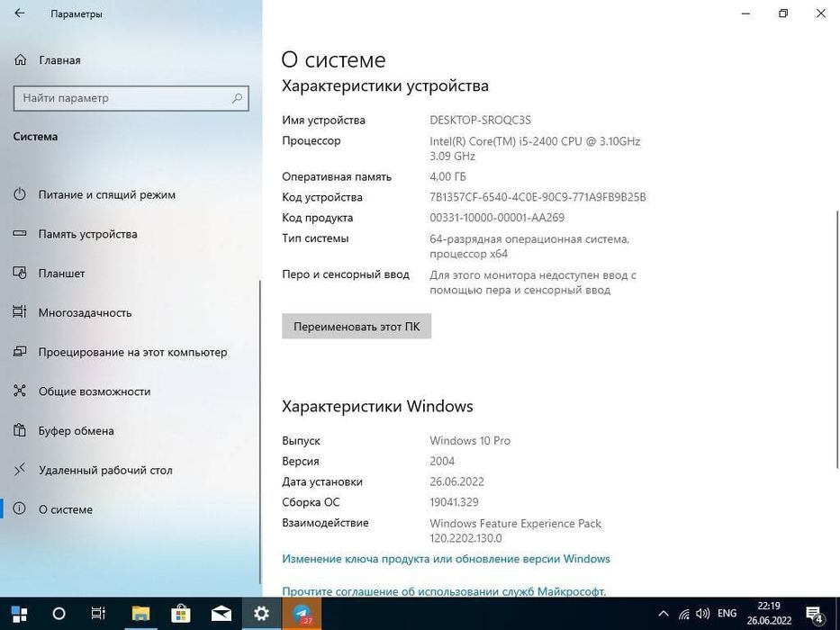
Task: Click the right page vertical scrollbar
Action: pos(836,340)
